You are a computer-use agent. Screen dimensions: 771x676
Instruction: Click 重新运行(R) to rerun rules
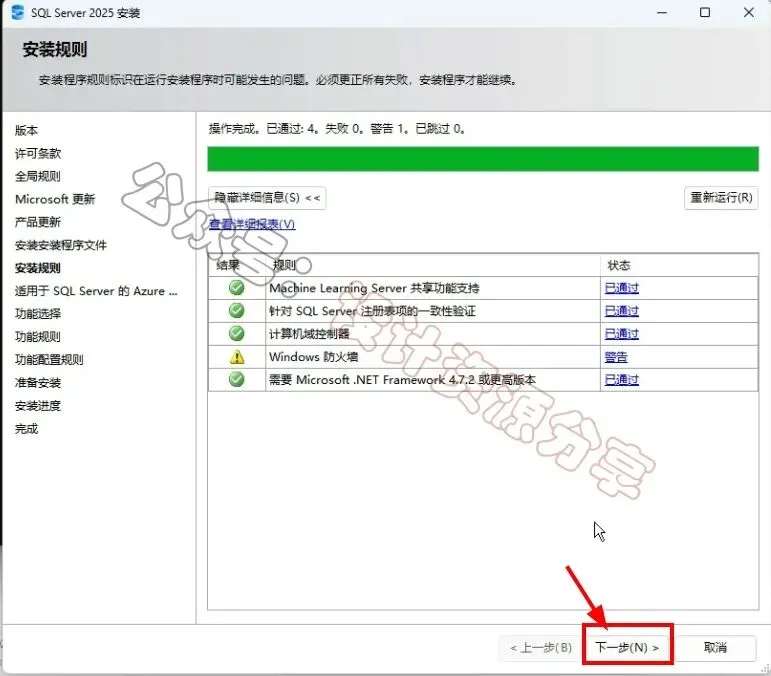tap(721, 198)
